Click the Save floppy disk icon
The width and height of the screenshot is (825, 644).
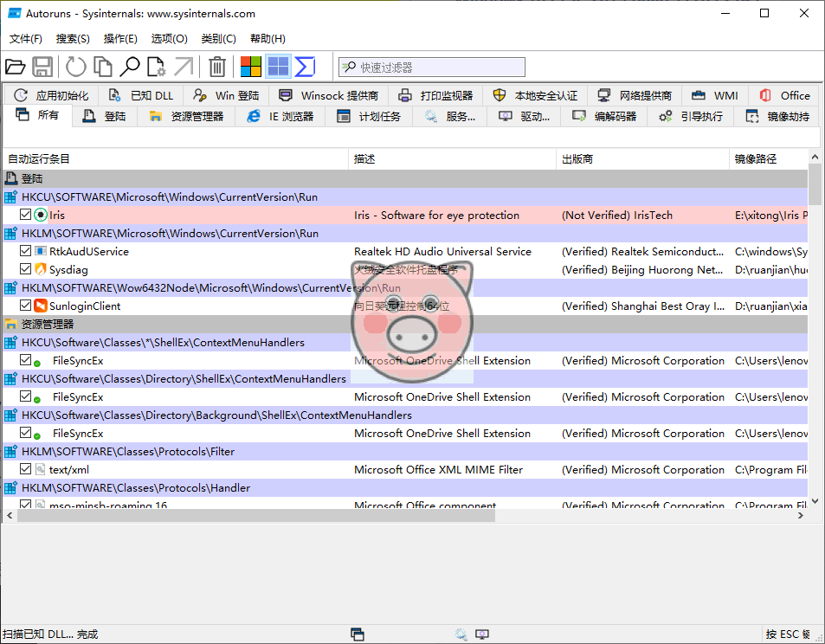tap(42, 67)
